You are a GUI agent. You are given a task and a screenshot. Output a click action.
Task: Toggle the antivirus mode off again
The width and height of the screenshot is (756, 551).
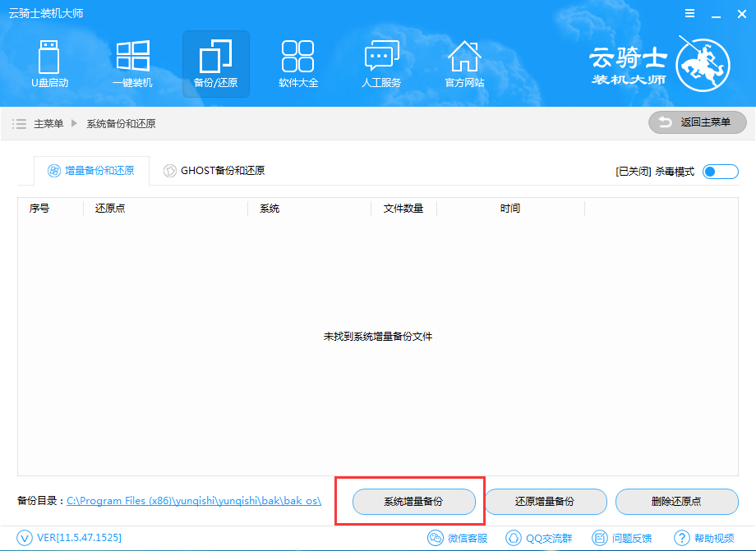(720, 171)
